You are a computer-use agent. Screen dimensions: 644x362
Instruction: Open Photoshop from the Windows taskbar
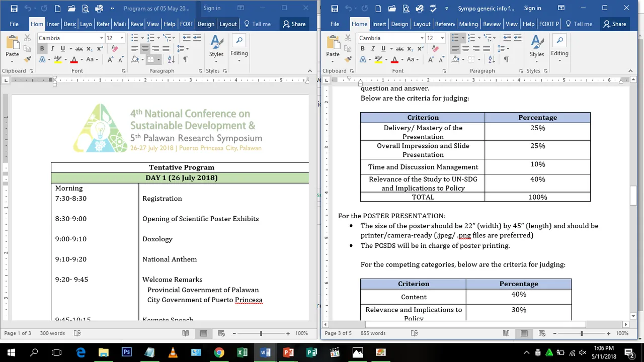126,352
